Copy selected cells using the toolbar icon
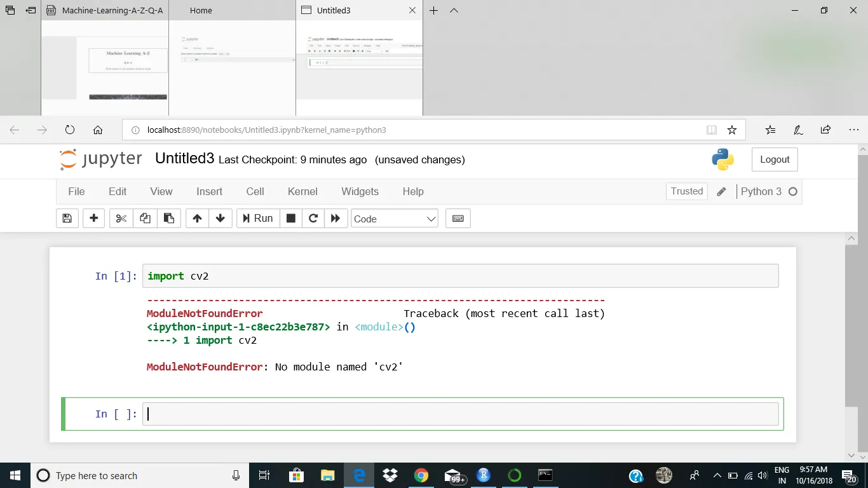This screenshot has width=868, height=488. [x=145, y=219]
